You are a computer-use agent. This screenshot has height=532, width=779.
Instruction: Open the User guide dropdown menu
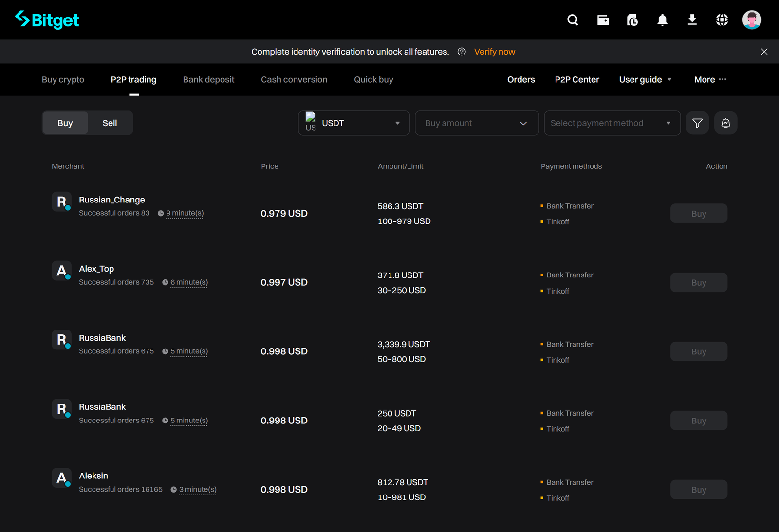coord(645,79)
